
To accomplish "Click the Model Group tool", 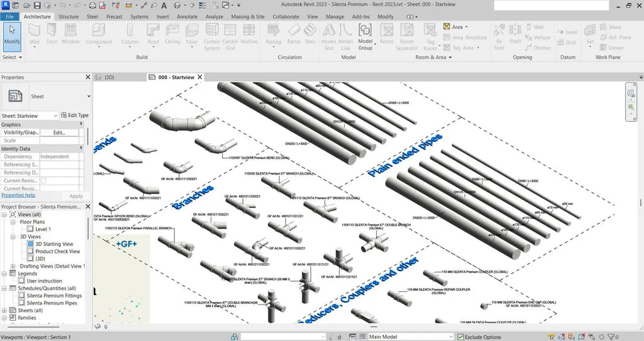I will (365, 37).
